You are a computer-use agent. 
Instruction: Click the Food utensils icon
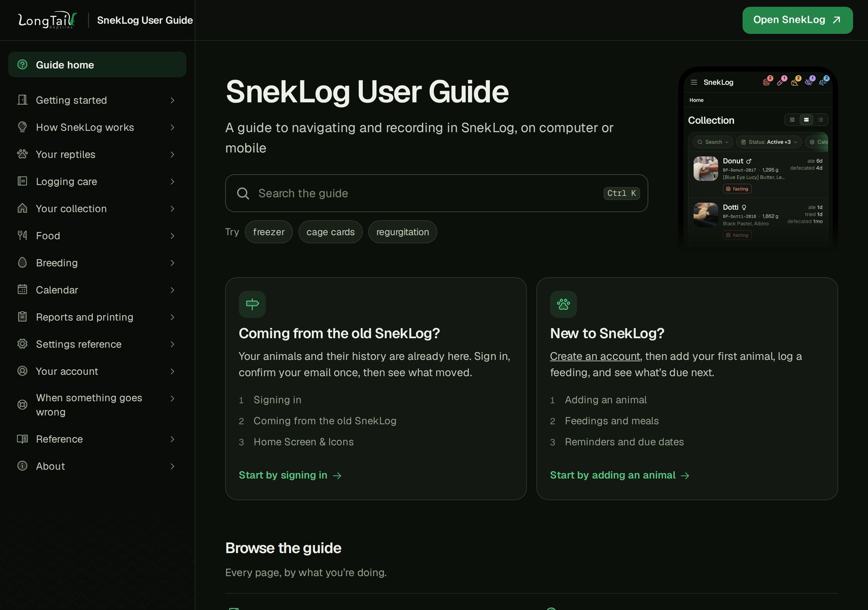pos(22,235)
